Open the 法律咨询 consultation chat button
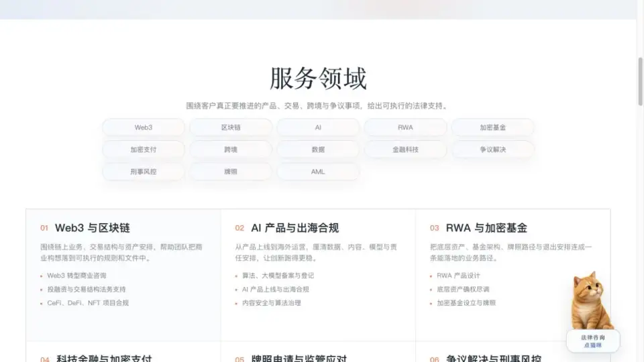The width and height of the screenshot is (644, 362). pyautogui.click(x=592, y=341)
